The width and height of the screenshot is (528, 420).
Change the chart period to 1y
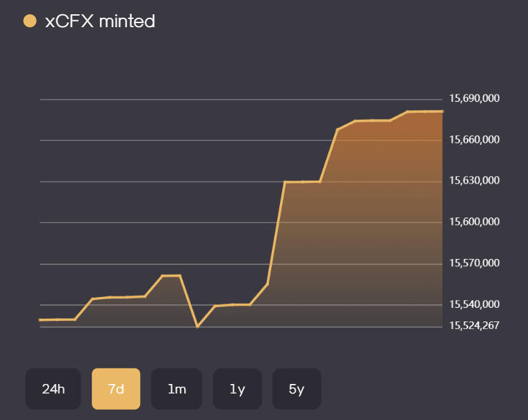coord(237,389)
